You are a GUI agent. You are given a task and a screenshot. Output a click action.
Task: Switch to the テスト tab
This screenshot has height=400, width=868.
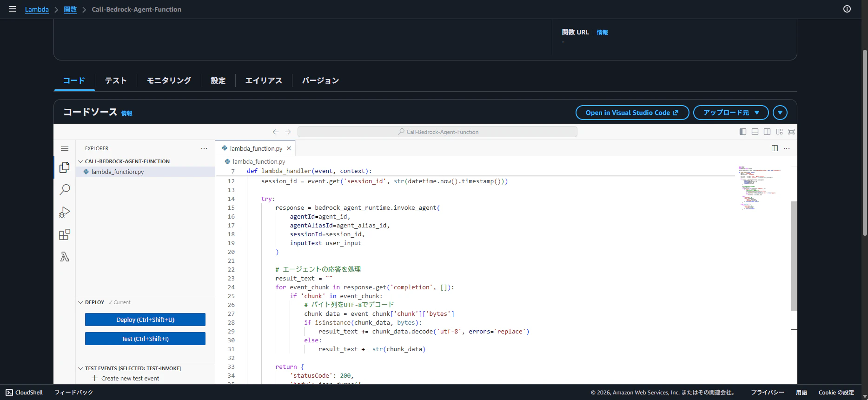[x=116, y=80]
